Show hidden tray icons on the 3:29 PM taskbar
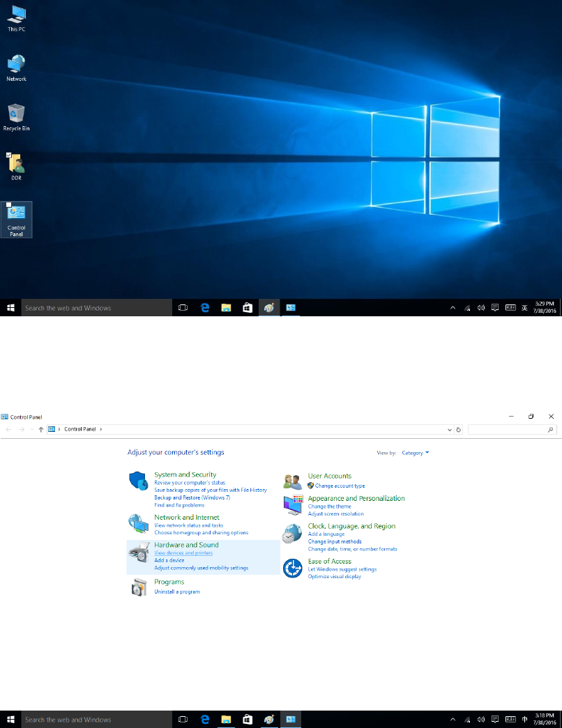 point(453,307)
